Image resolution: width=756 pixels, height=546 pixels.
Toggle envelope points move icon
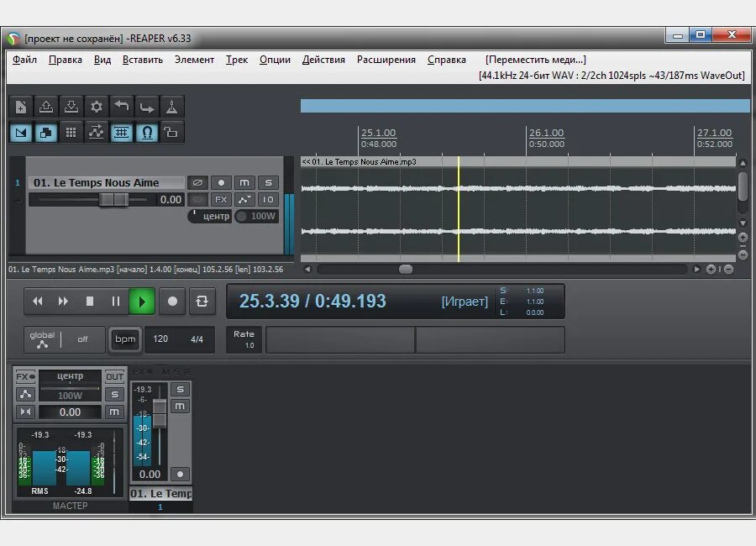pyautogui.click(x=97, y=132)
